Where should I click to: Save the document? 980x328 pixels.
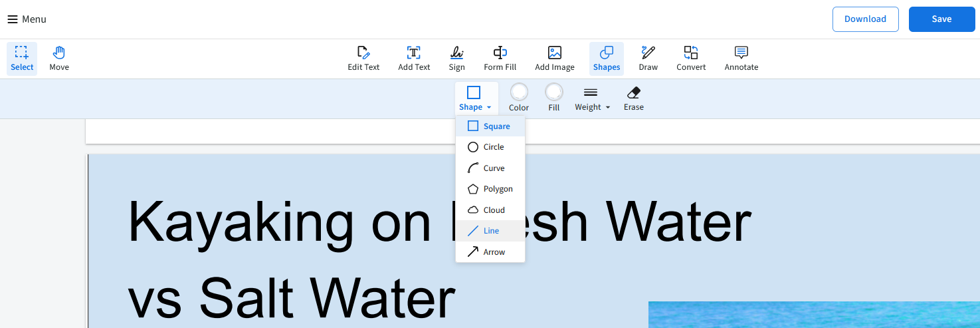tap(941, 19)
